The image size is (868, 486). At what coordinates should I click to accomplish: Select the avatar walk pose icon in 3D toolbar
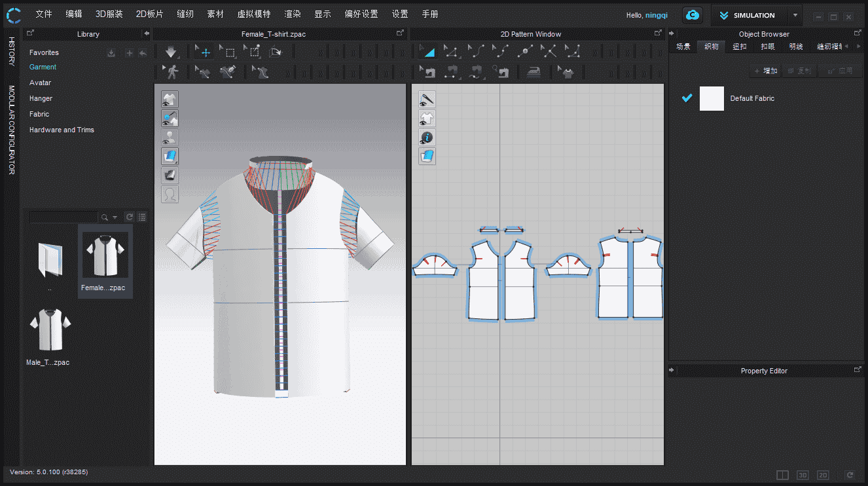172,71
